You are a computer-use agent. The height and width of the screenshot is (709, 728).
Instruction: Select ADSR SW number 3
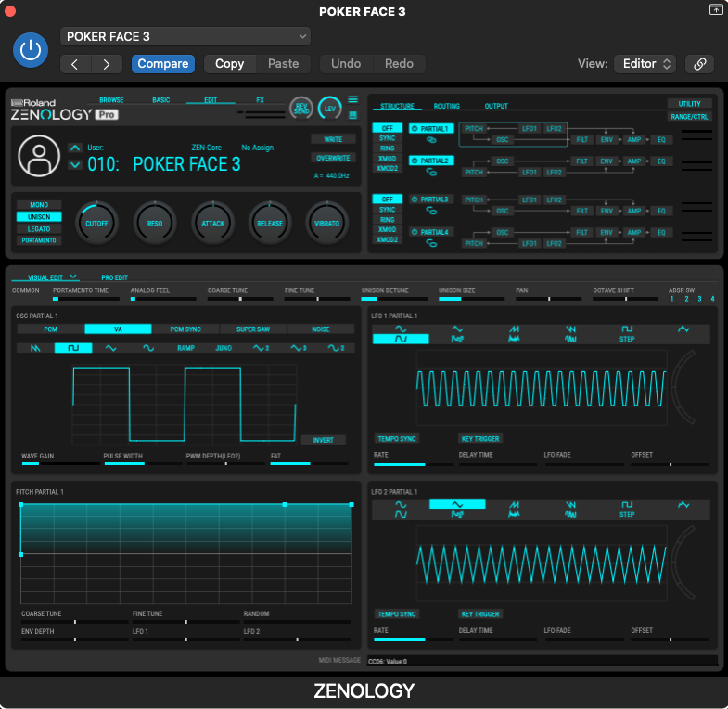pos(699,299)
